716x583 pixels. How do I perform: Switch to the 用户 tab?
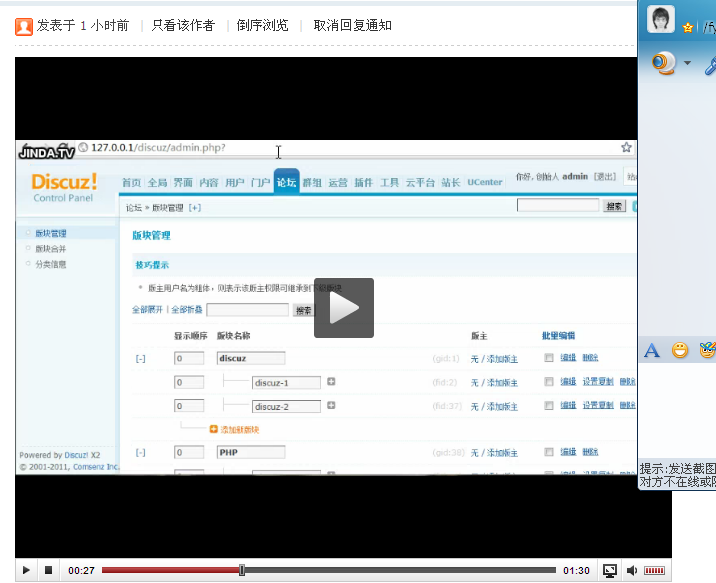pyautogui.click(x=234, y=183)
